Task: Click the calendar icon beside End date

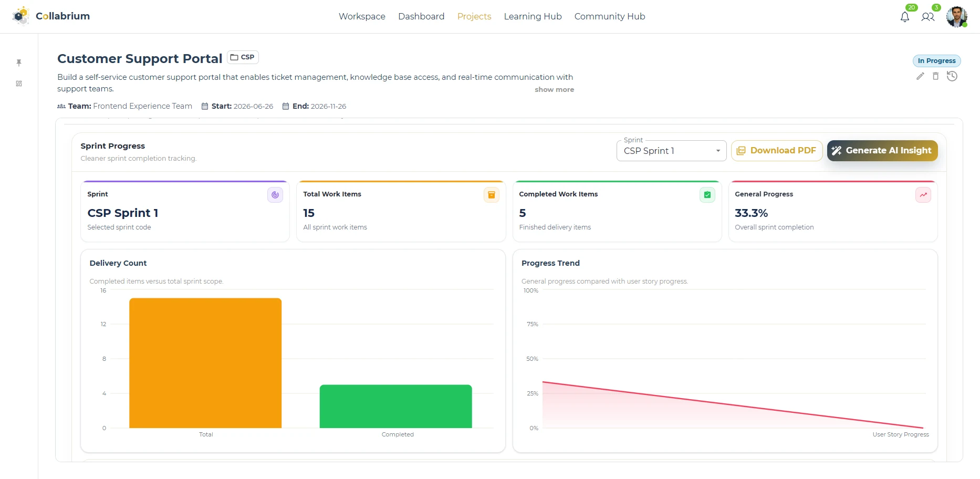Action: pyautogui.click(x=286, y=106)
